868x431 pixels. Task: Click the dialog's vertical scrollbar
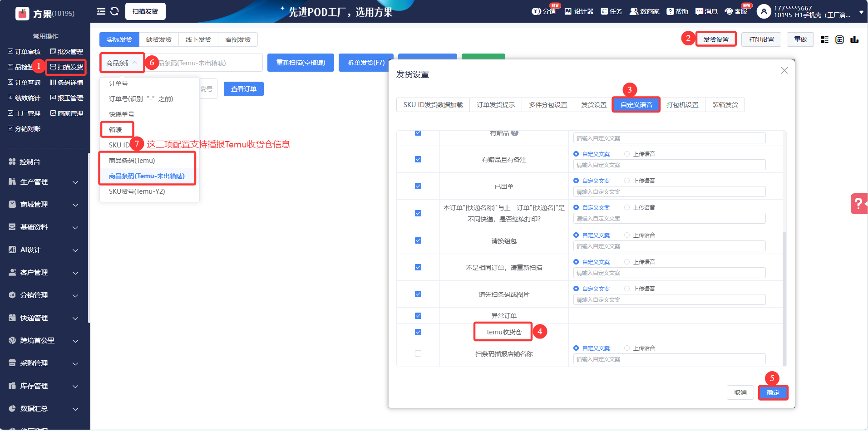coord(784,272)
